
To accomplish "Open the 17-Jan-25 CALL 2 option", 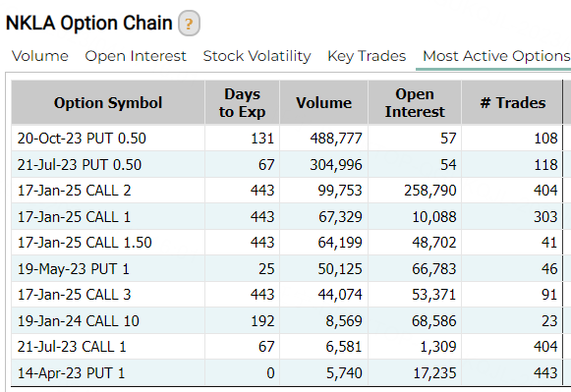I will 75,191.
